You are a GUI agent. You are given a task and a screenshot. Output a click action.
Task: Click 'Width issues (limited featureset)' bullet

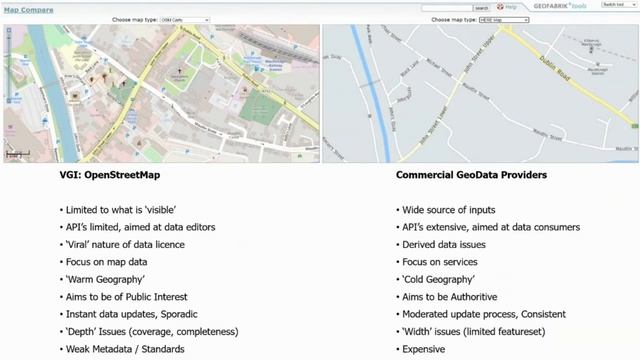tap(471, 332)
